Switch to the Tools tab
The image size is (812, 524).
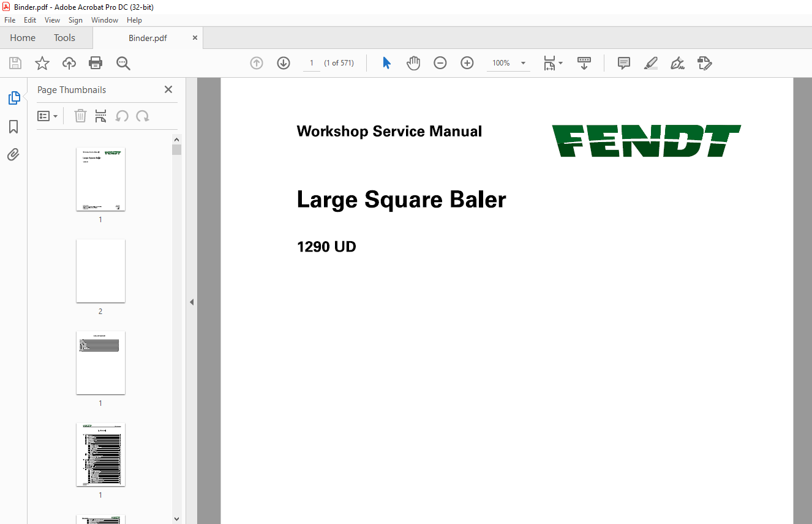click(64, 38)
